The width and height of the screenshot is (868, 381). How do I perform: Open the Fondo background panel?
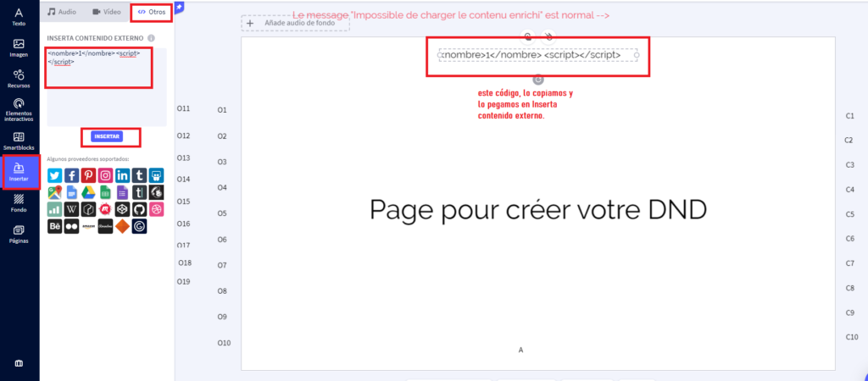(19, 203)
